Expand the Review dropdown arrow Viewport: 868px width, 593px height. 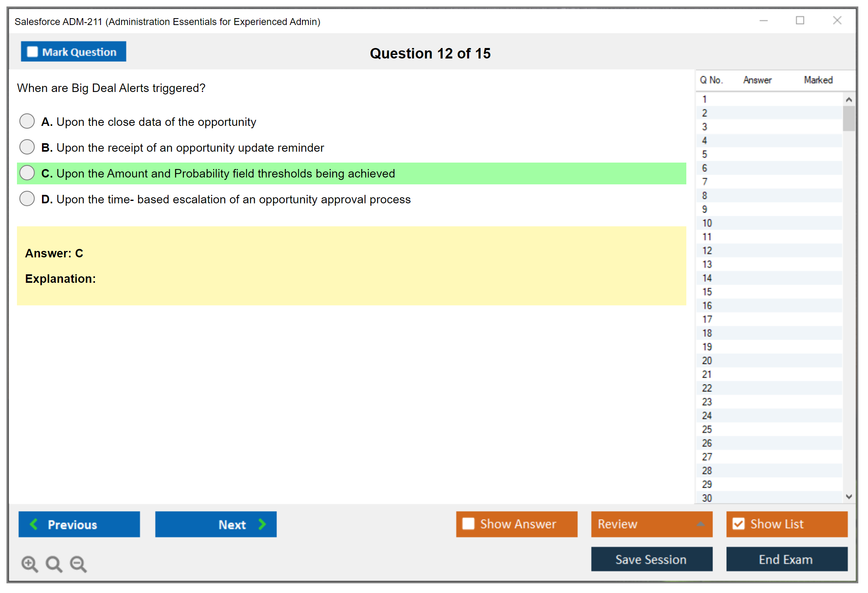(700, 524)
